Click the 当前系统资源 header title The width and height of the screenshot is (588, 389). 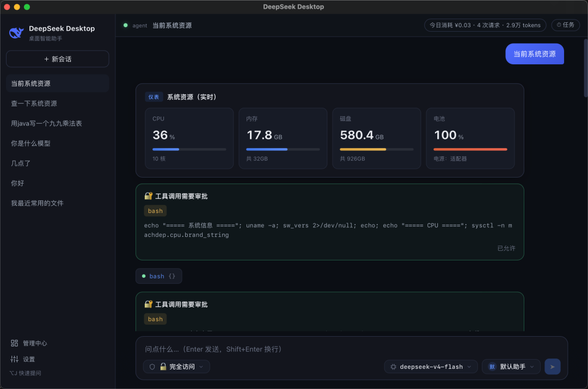coord(172,25)
